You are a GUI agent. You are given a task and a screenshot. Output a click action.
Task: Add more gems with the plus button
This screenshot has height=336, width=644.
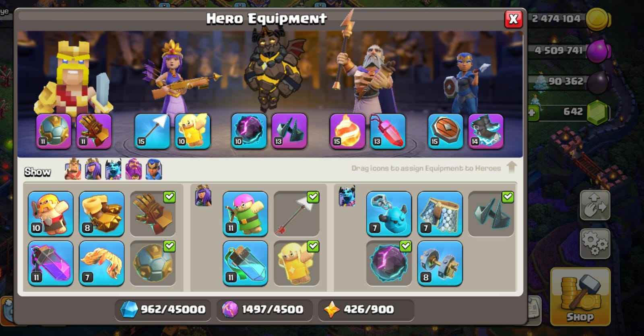(532, 113)
